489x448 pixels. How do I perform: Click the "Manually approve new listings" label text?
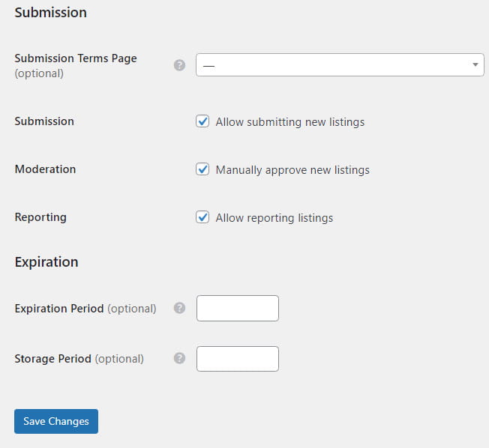(292, 170)
